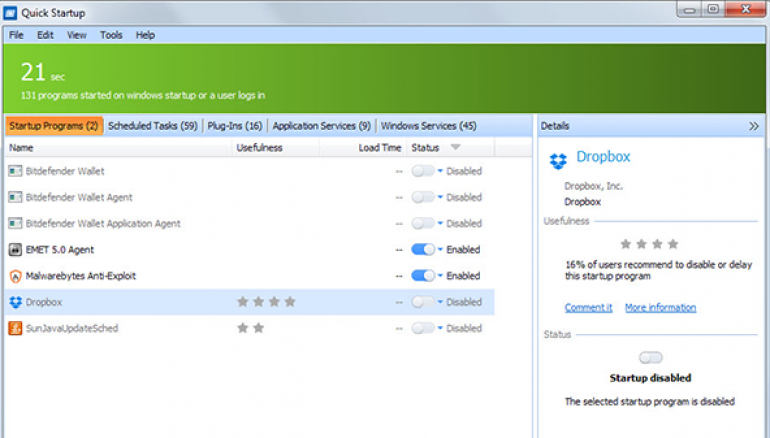Click the EMET 5.0 Agent icon
Image resolution: width=770 pixels, height=438 pixels.
coord(15,249)
